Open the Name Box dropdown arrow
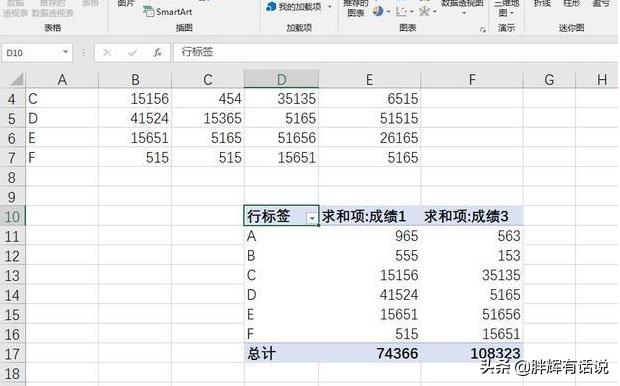 tap(65, 52)
